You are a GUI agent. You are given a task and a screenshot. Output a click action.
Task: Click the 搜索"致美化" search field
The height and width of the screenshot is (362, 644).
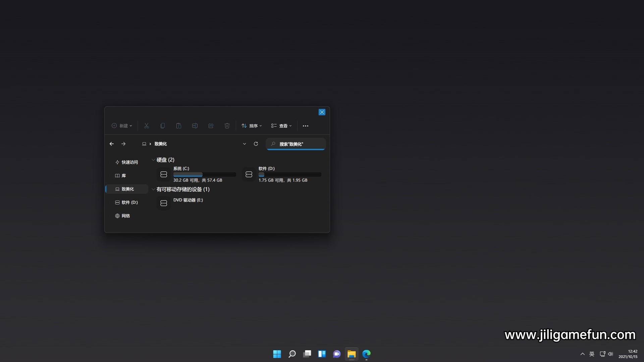[x=296, y=144]
